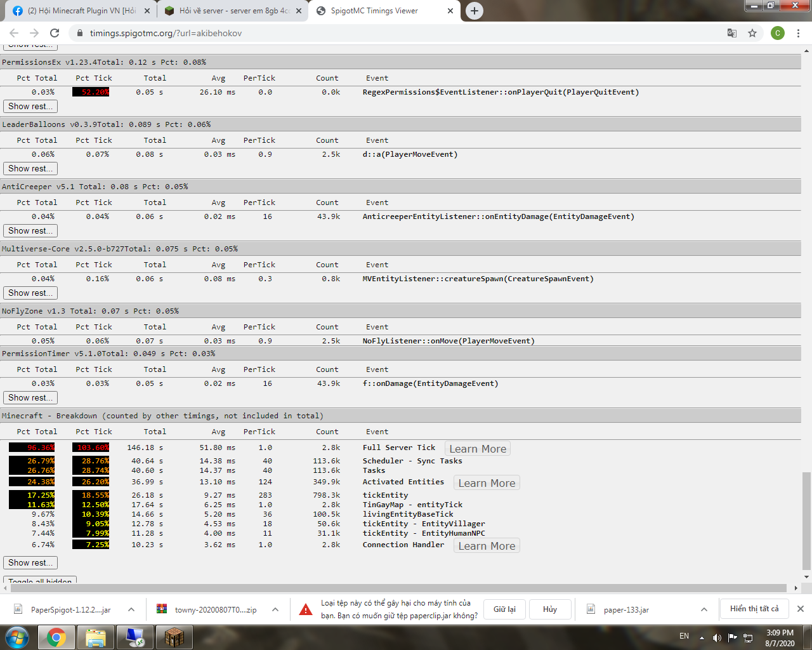Screen dimensions: 812x650
Task: Show rest of Minecraft Breakdown timings
Action: 30,562
